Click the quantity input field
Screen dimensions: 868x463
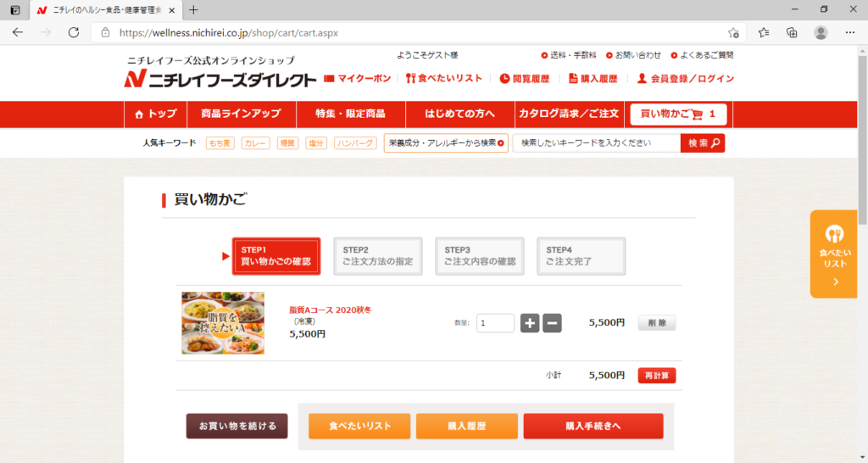[x=495, y=323]
